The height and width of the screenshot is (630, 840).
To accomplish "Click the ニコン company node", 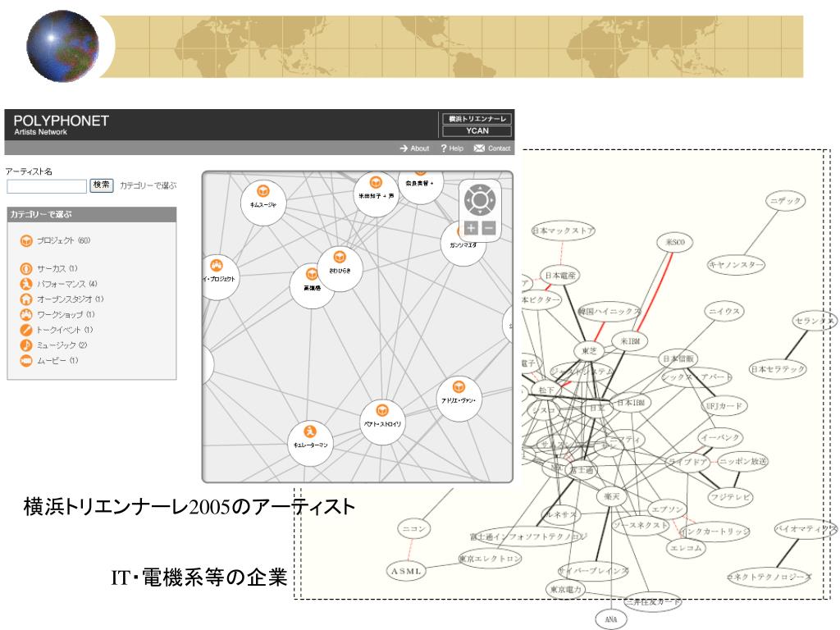I will 413,529.
